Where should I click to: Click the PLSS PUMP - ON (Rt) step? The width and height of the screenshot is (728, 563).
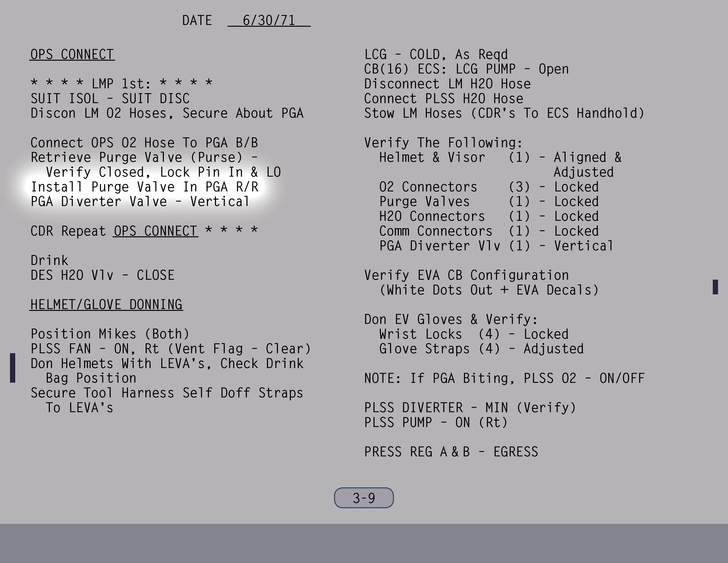pos(436,423)
